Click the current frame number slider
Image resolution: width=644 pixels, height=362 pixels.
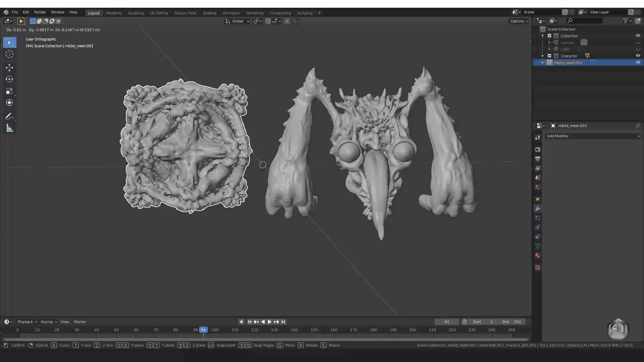tap(446, 322)
